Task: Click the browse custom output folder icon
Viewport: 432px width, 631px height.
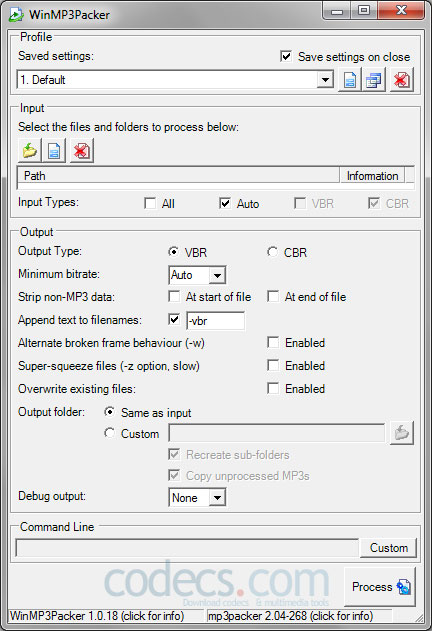Action: coord(401,433)
